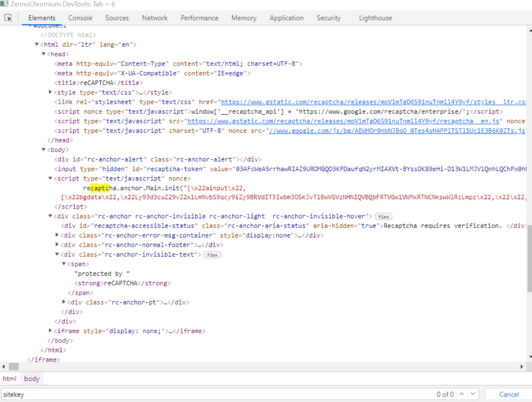This screenshot has width=532, height=402.
Task: Collapse the script with recaptcha.anchor.Main.init
Action: tap(50, 178)
